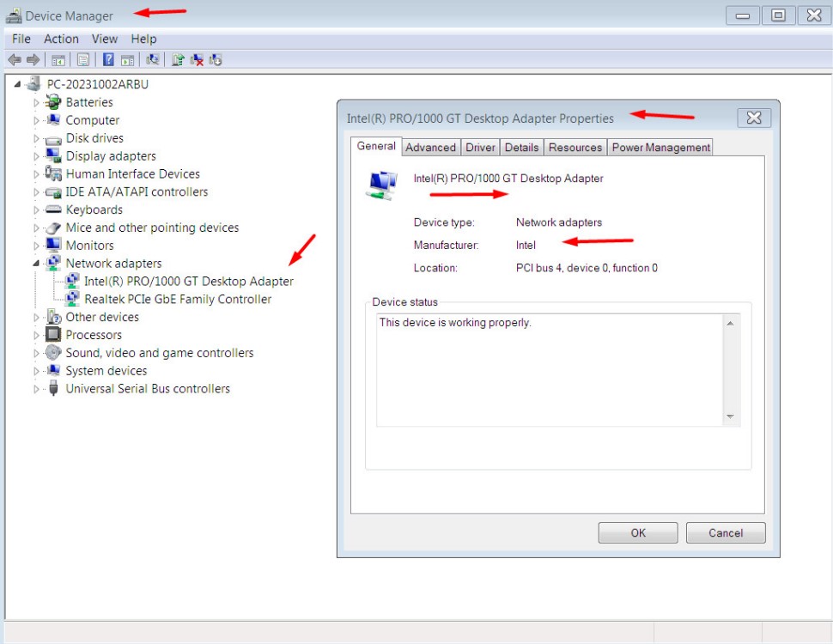This screenshot has height=644, width=833.
Task: Select the System devices tree item label
Action: click(106, 370)
